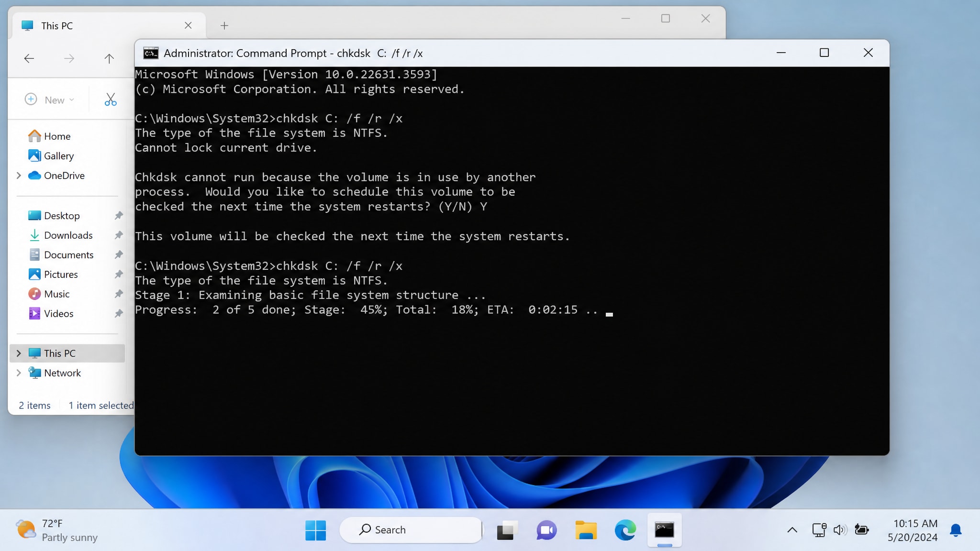Open notifications via the bell icon
Viewport: 980px width, 551px height.
(x=956, y=530)
